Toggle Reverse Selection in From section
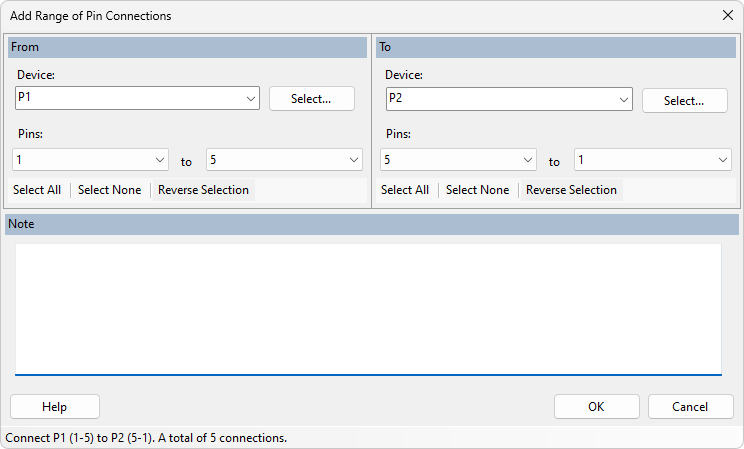The height and width of the screenshot is (449, 744). (203, 190)
